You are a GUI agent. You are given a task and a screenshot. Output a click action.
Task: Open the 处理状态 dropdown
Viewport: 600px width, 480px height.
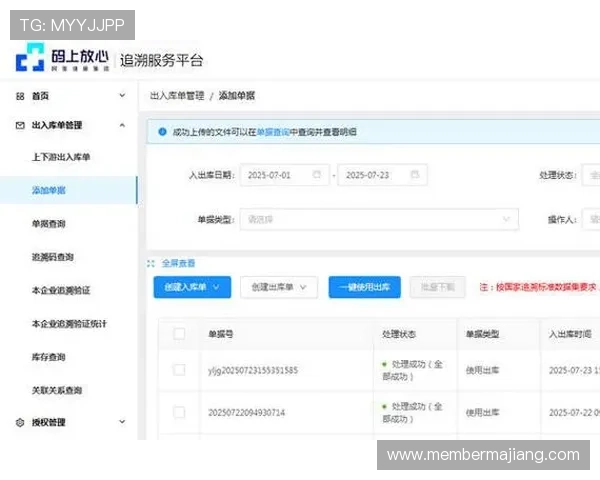pyautogui.click(x=591, y=175)
